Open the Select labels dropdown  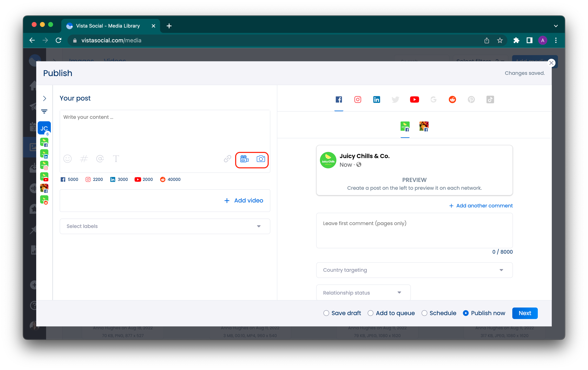(165, 226)
